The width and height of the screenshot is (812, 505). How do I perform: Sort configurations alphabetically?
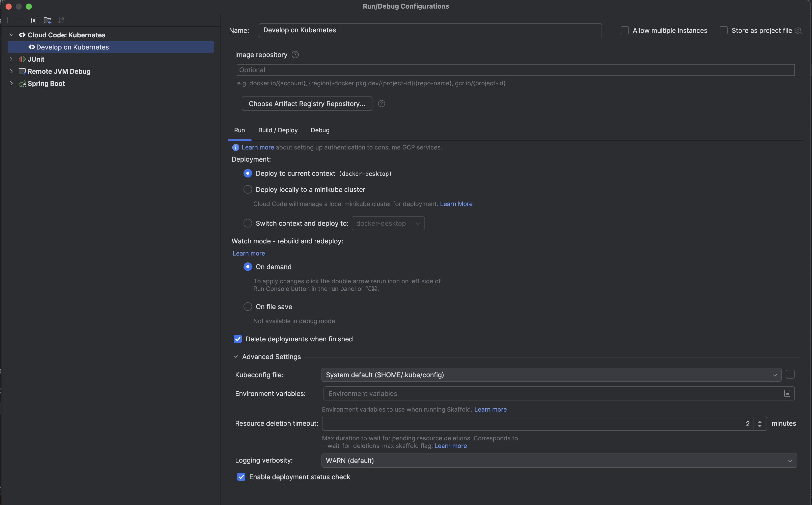[61, 20]
